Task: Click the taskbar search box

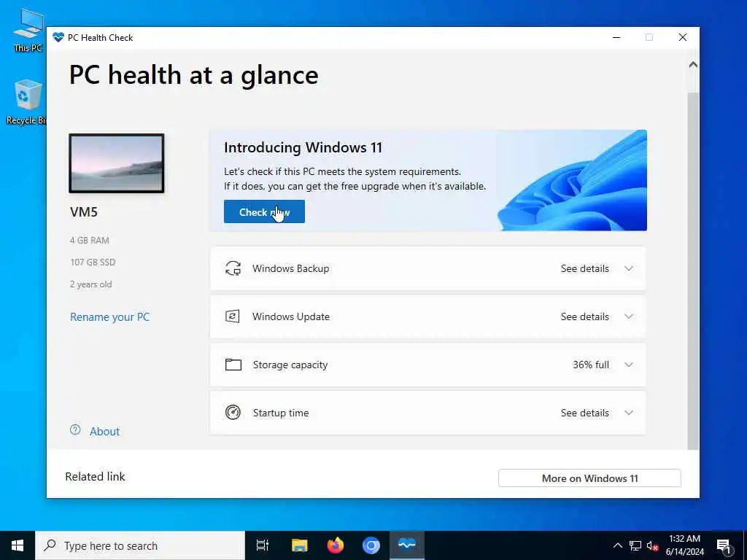Action: click(x=140, y=545)
